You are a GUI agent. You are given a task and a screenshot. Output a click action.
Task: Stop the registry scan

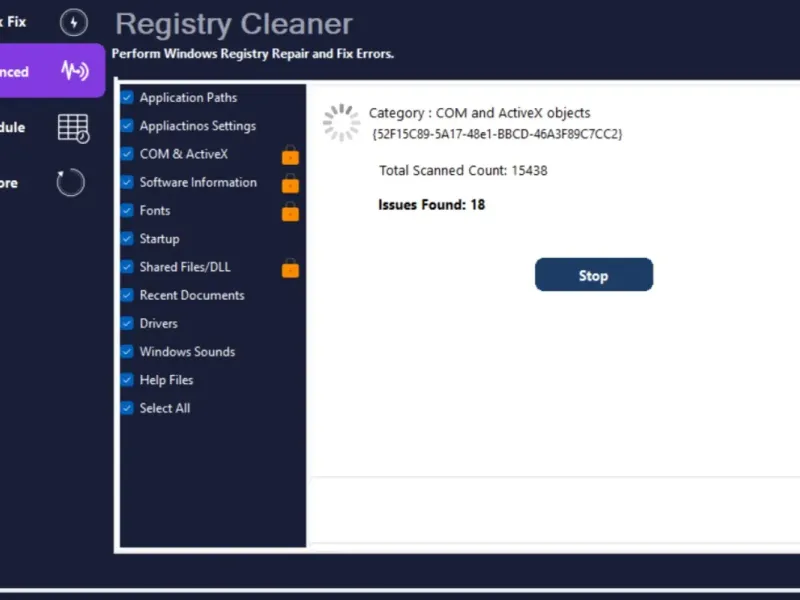tap(594, 275)
